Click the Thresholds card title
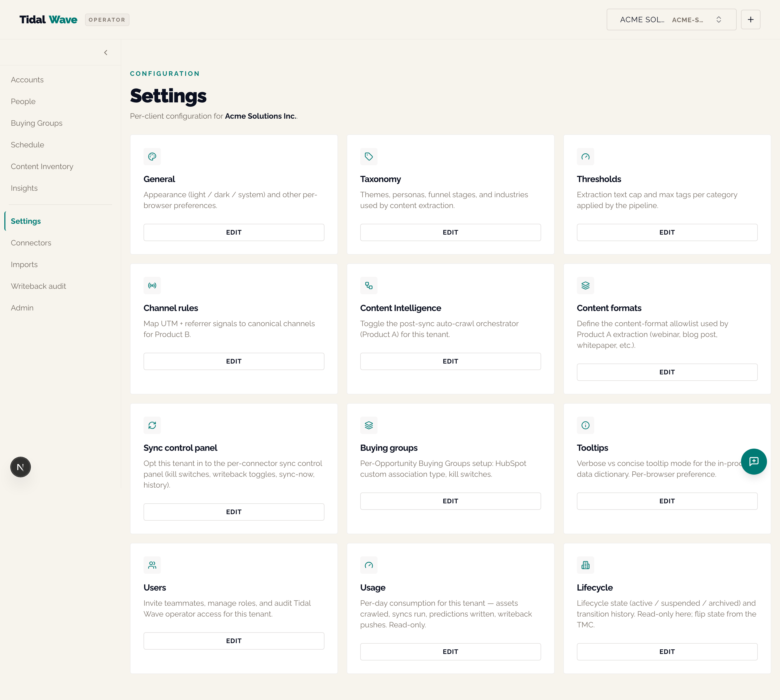Screen dimensions: 780x700 click(x=599, y=179)
